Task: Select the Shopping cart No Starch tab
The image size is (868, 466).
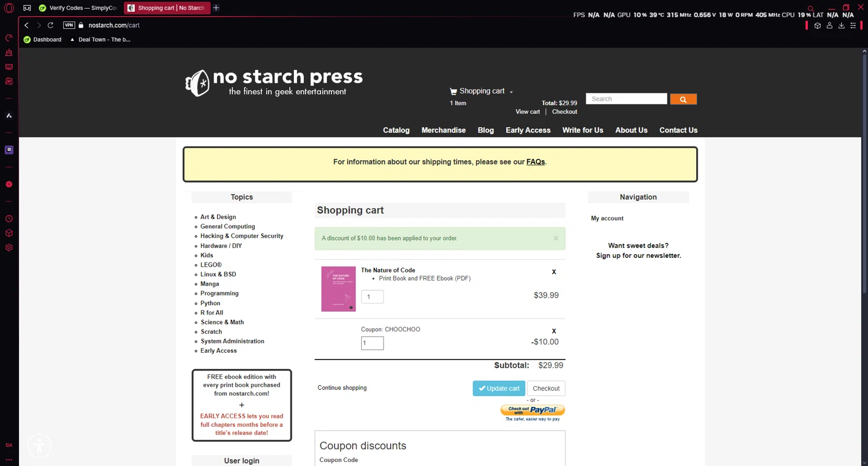Action: click(167, 8)
